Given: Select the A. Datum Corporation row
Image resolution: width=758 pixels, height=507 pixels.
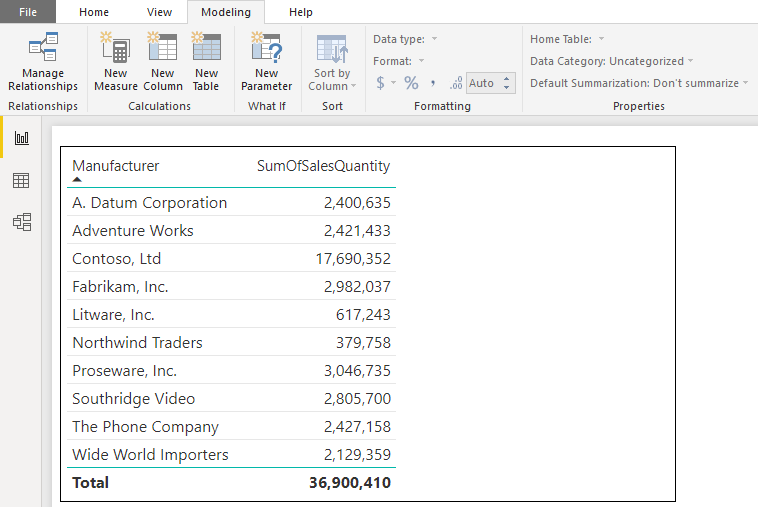Looking at the screenshot, I should pos(232,203).
